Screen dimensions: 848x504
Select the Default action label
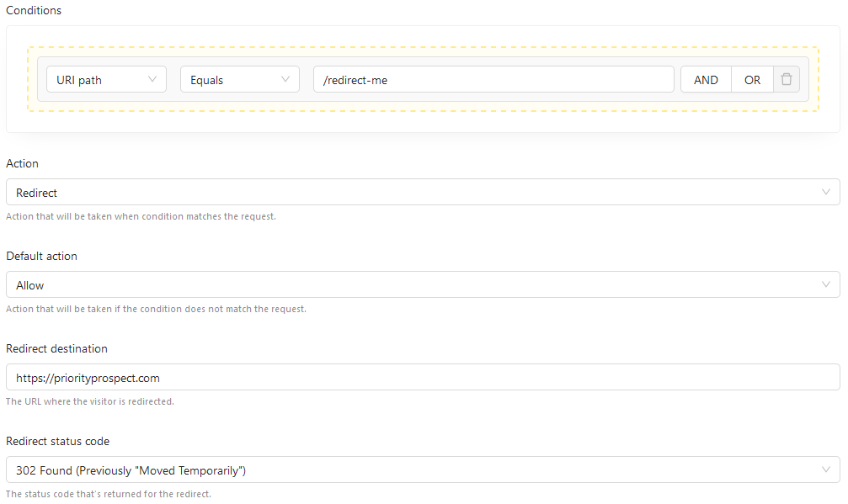click(41, 256)
